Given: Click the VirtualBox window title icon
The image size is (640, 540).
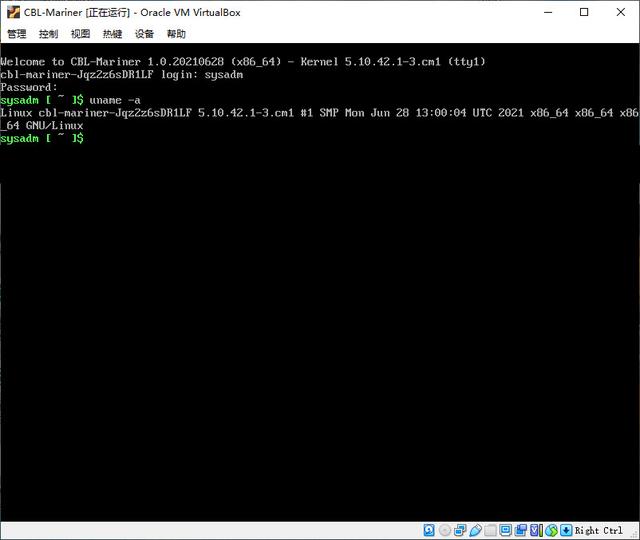Looking at the screenshot, I should pos(13,12).
